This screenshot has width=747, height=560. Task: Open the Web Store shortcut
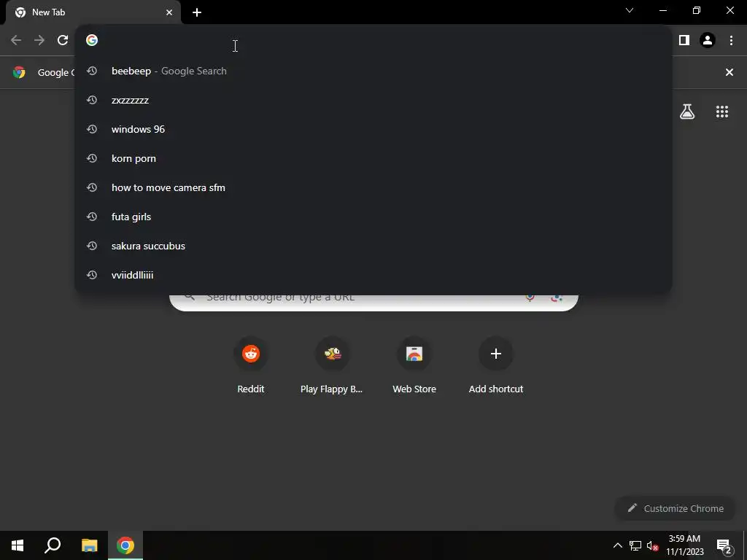414,365
